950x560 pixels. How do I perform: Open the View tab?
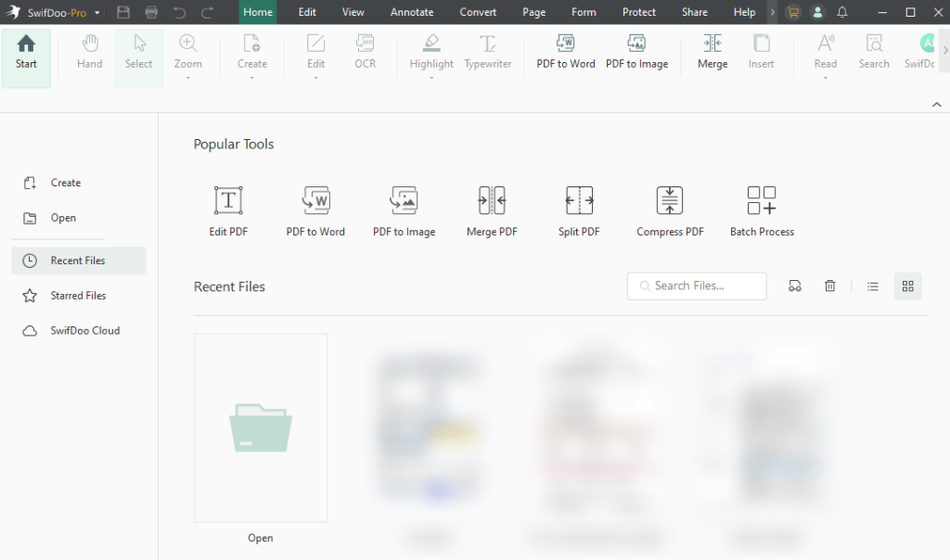(x=353, y=12)
